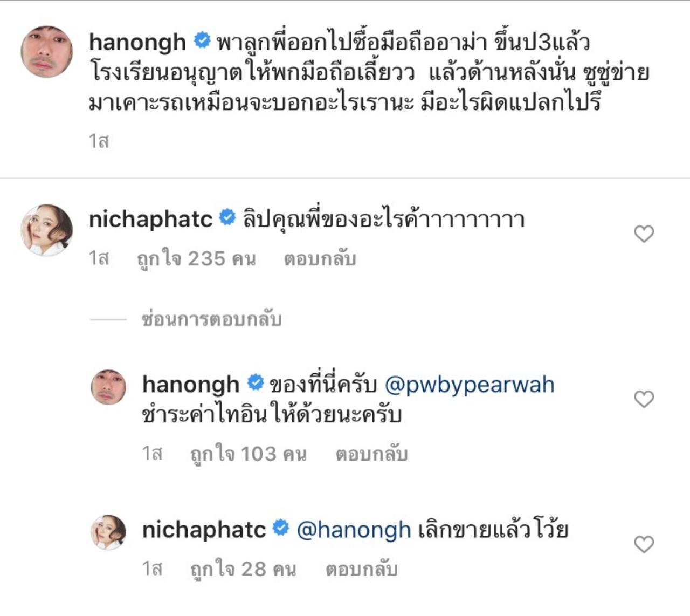
Task: Like nichaphatc's reply at the bottom
Action: 644,544
